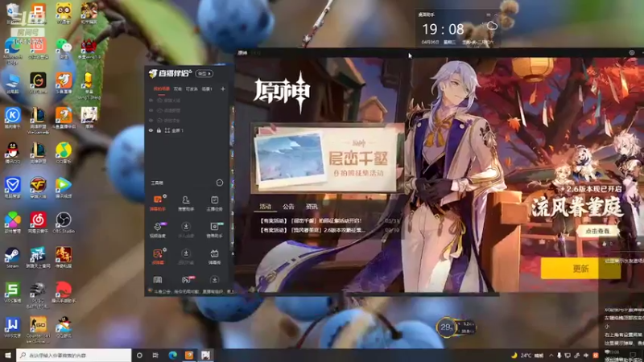The height and width of the screenshot is (362, 644).
Task: Click the Genshin launcher icon on the taskbar
Action: pyautogui.click(x=205, y=355)
